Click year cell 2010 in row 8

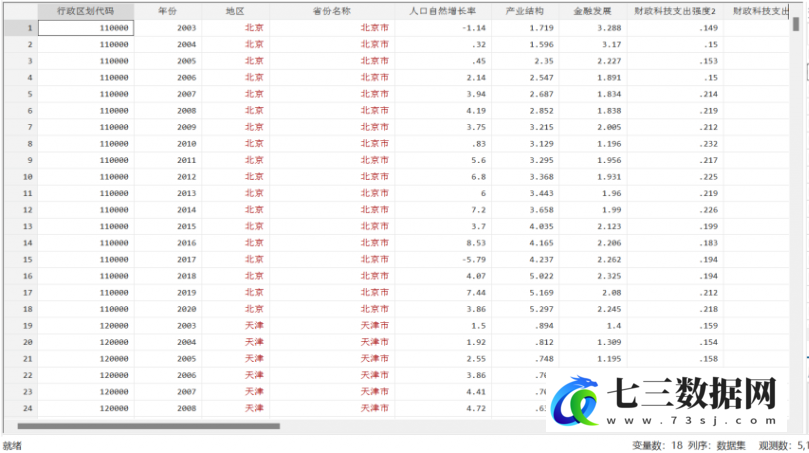(168, 143)
